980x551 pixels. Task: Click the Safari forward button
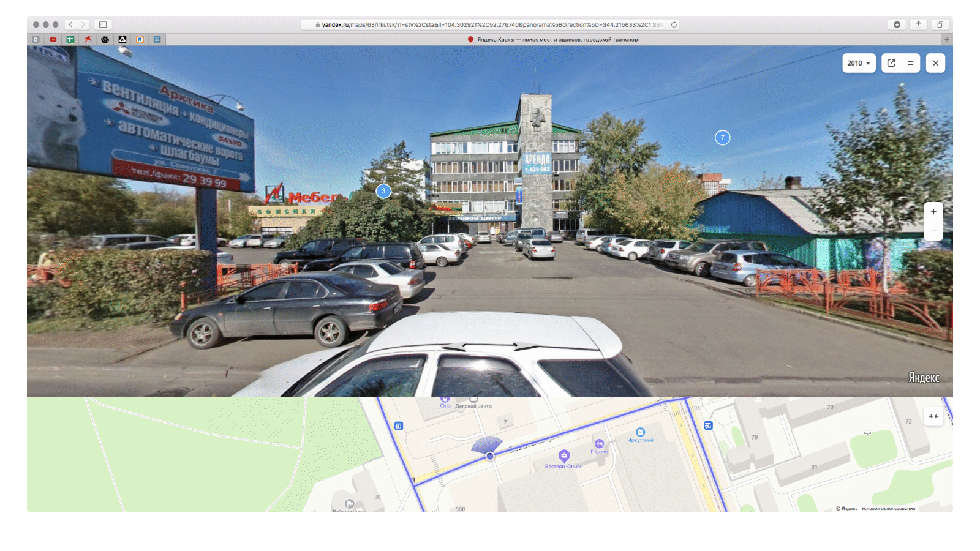tap(83, 24)
